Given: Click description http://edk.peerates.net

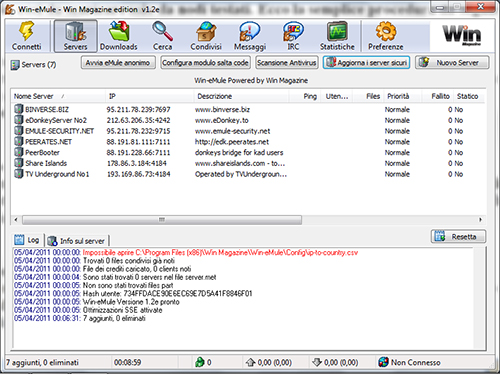Looking at the screenshot, I should point(232,142).
